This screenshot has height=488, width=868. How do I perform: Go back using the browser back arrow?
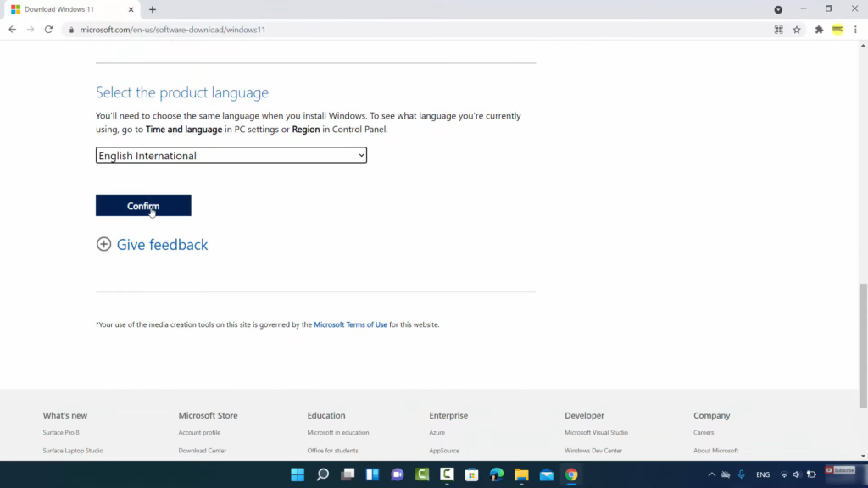click(12, 30)
